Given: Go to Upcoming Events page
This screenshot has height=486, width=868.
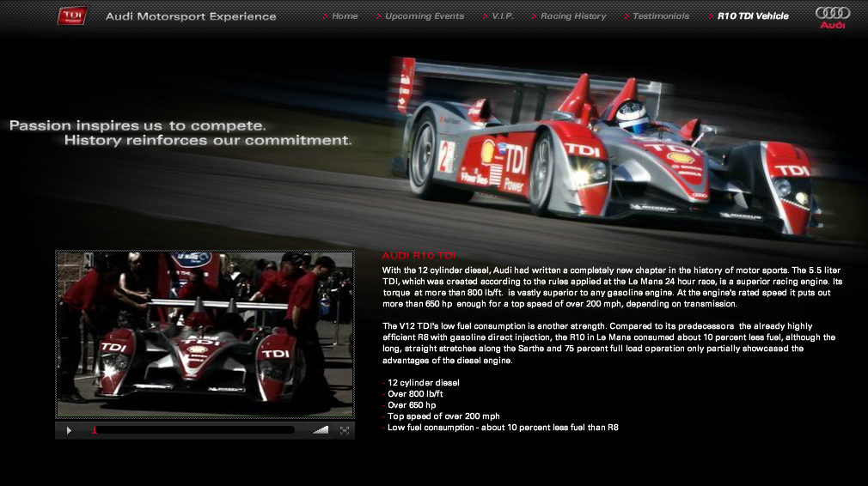Looking at the screenshot, I should [x=424, y=16].
